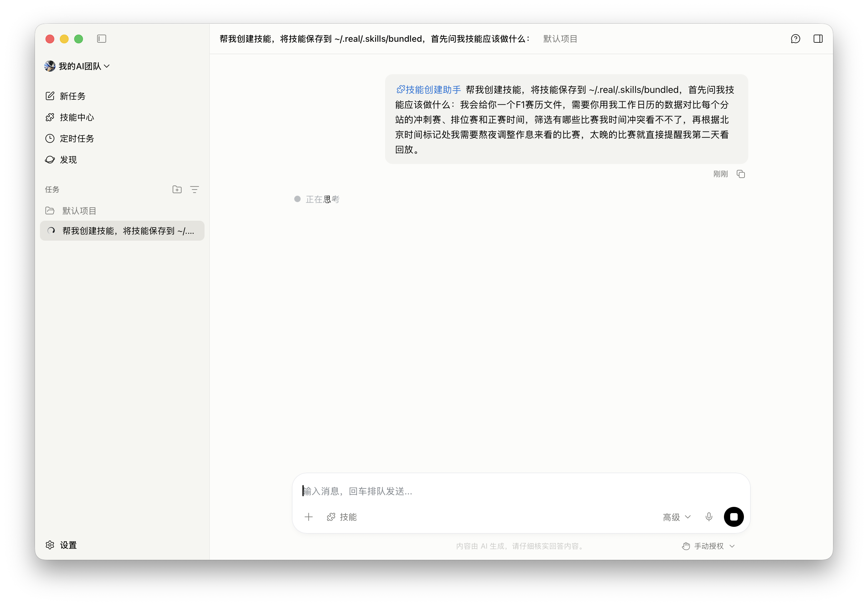Expand the 手动授权 authorization dropdown
This screenshot has width=868, height=606.
[708, 546]
